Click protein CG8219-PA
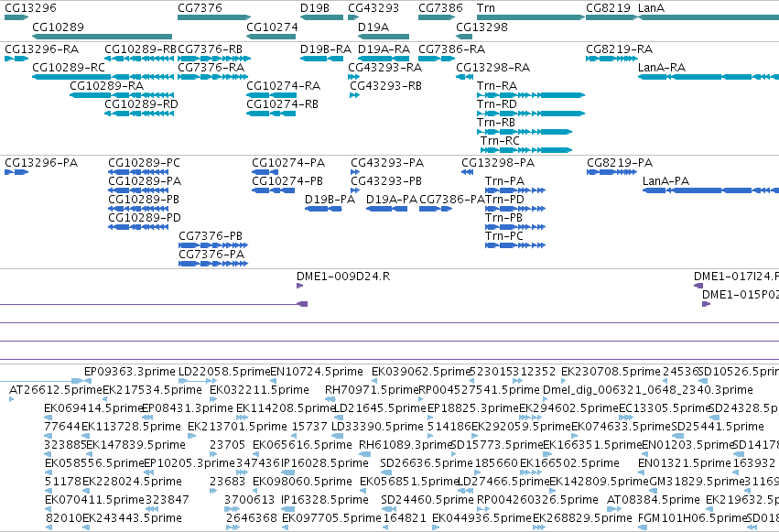 [x=611, y=172]
